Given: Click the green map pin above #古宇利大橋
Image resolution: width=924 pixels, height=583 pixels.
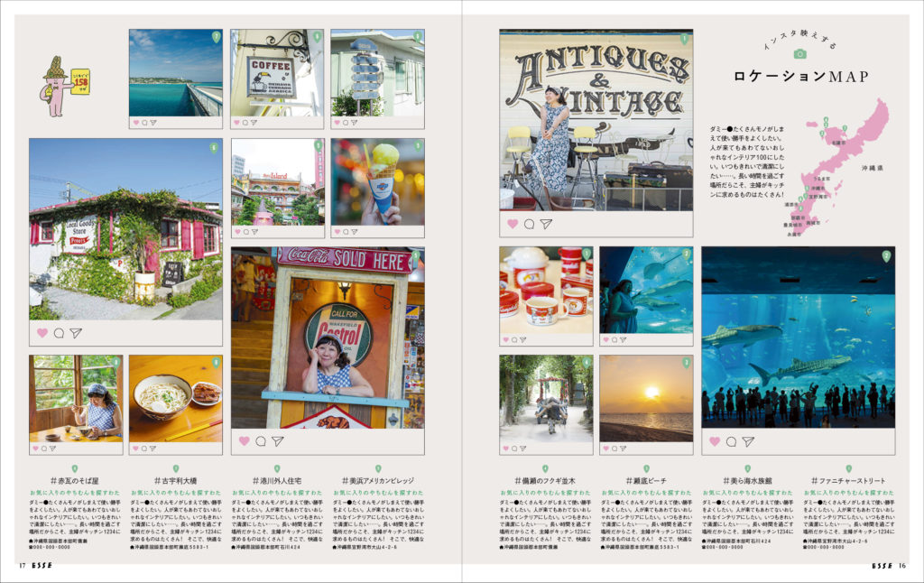Looking at the screenshot, I should pos(176,468).
